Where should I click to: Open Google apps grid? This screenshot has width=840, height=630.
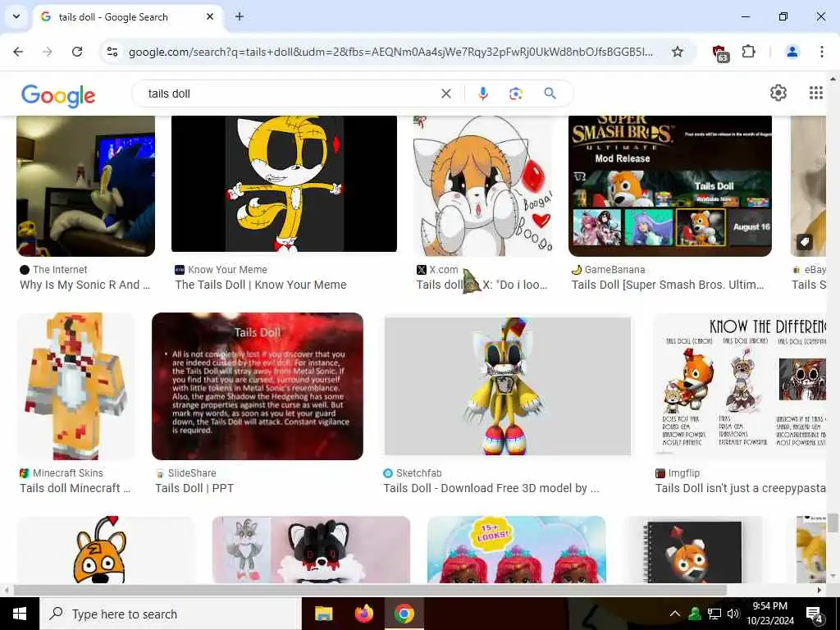tap(815, 93)
